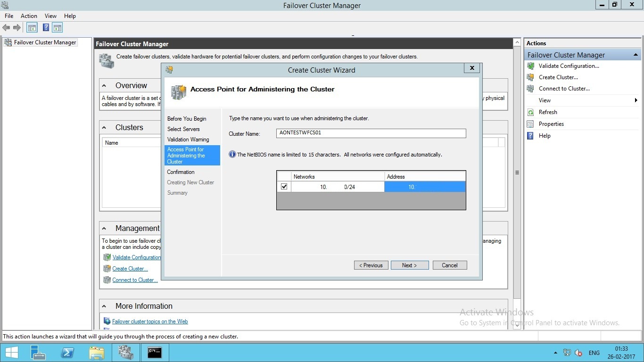Uncheck the network checkbox in the wizard
644x362 pixels.
pos(284,187)
